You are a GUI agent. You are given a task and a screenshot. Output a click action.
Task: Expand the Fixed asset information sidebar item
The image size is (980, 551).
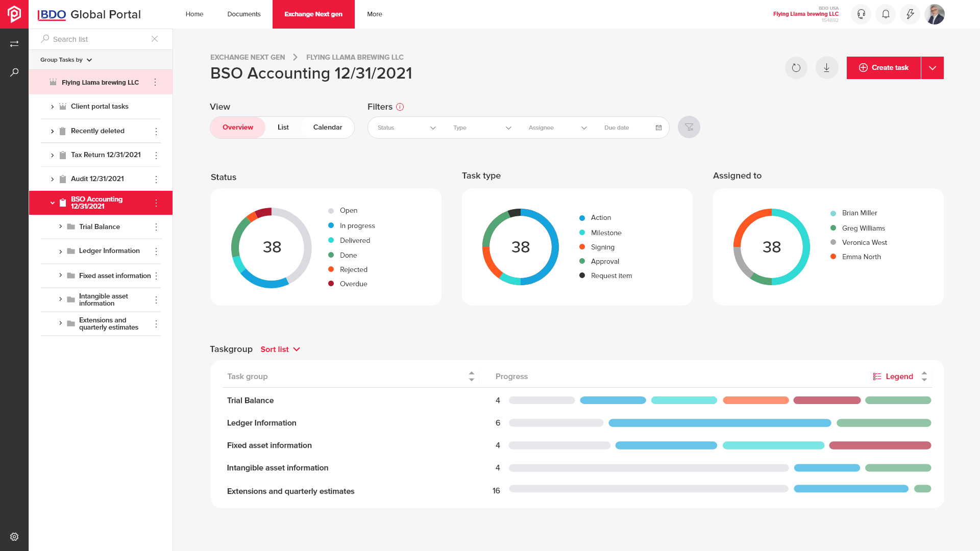pos(60,275)
